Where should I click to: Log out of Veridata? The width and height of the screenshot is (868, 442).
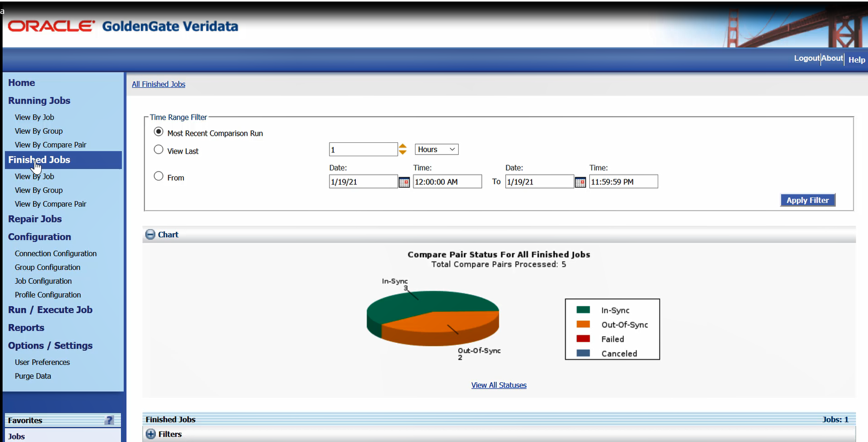806,59
